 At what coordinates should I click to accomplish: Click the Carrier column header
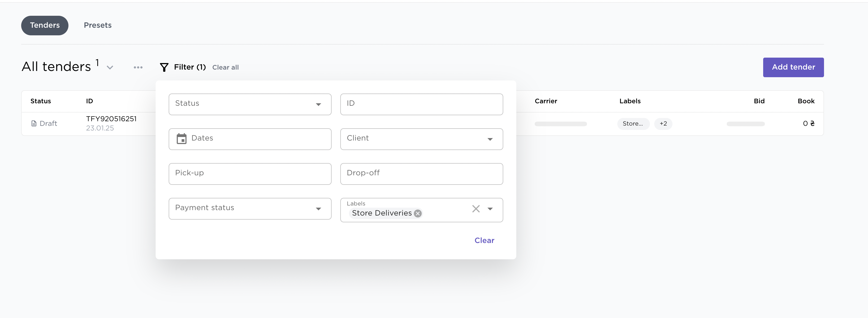[x=546, y=101]
